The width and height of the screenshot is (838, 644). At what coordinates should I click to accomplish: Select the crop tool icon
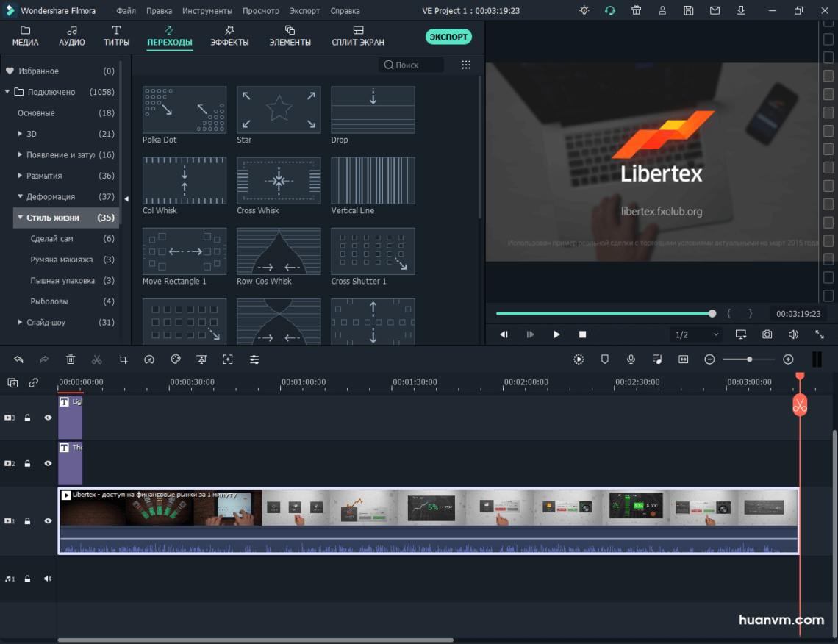(x=123, y=359)
